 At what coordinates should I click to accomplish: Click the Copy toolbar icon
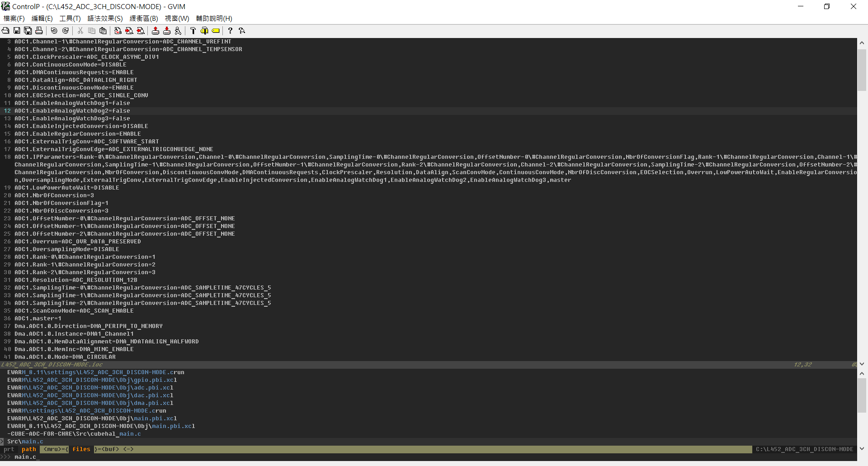point(92,31)
